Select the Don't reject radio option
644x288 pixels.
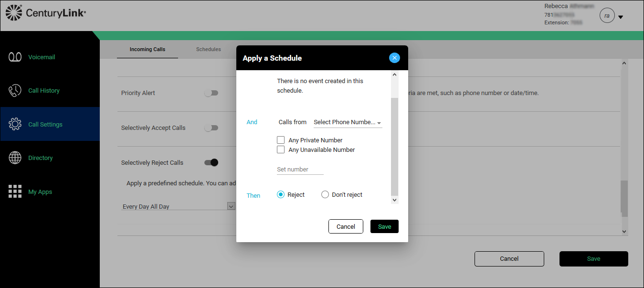325,194
